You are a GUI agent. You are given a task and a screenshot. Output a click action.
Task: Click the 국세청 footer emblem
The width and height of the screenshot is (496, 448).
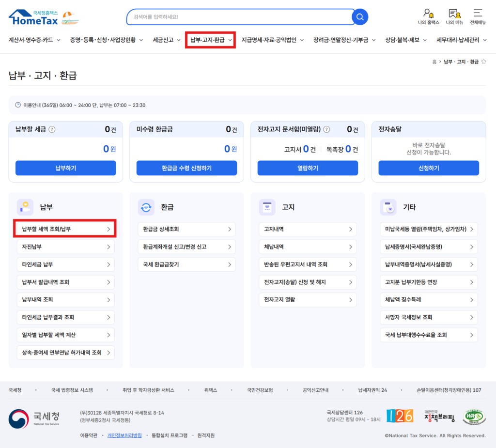[34, 418]
